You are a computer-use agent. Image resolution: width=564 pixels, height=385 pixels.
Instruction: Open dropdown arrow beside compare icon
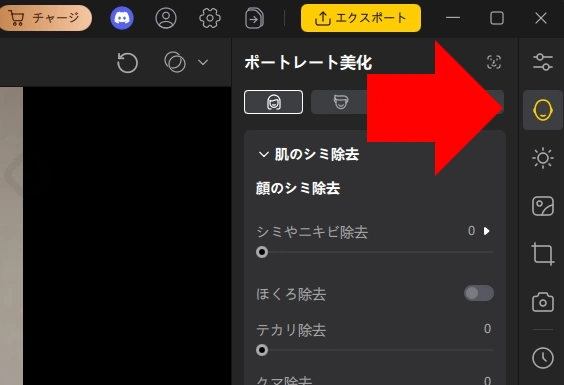[203, 63]
